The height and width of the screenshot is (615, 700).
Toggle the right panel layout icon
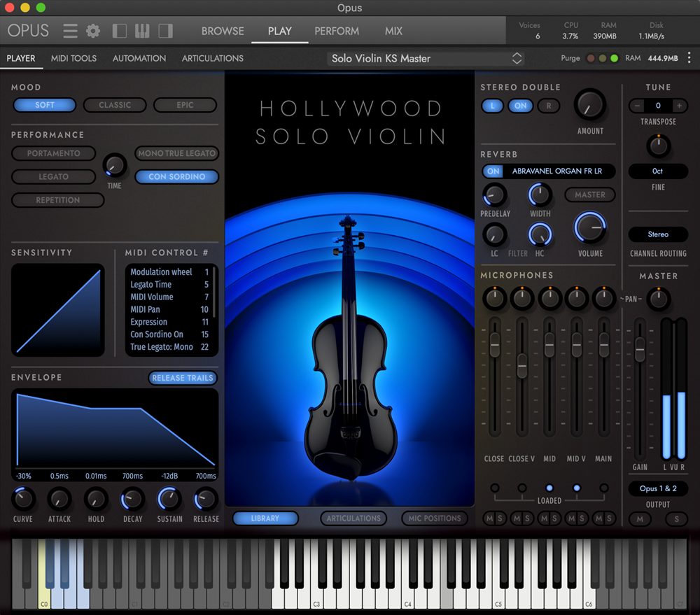point(165,31)
